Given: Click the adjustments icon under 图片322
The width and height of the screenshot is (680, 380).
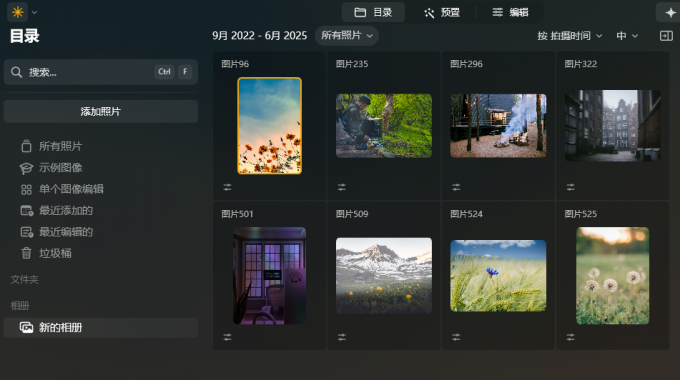Looking at the screenshot, I should click(571, 187).
